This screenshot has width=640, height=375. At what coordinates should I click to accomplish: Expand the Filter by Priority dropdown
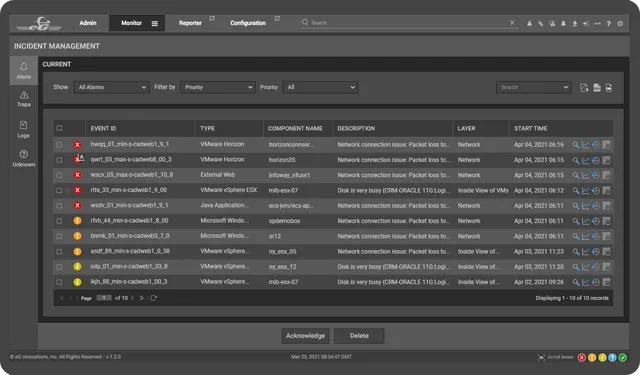point(218,87)
